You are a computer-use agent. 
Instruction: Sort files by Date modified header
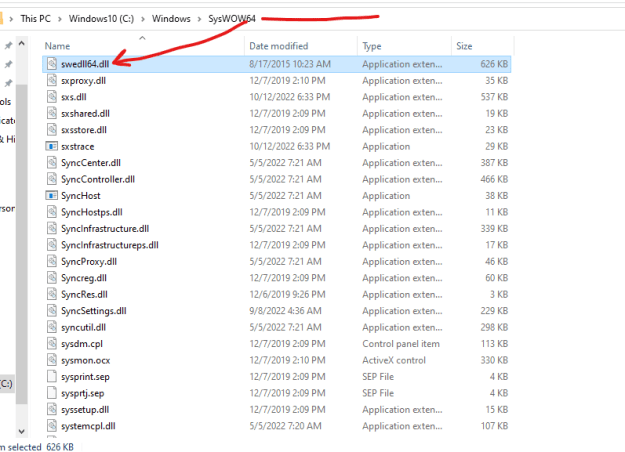pyautogui.click(x=279, y=46)
